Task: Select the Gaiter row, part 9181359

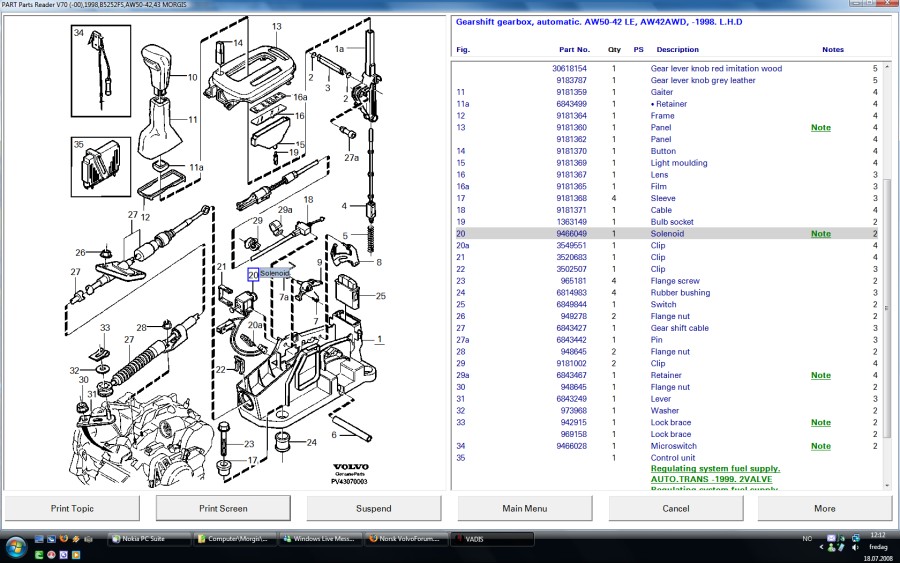Action: click(x=666, y=92)
